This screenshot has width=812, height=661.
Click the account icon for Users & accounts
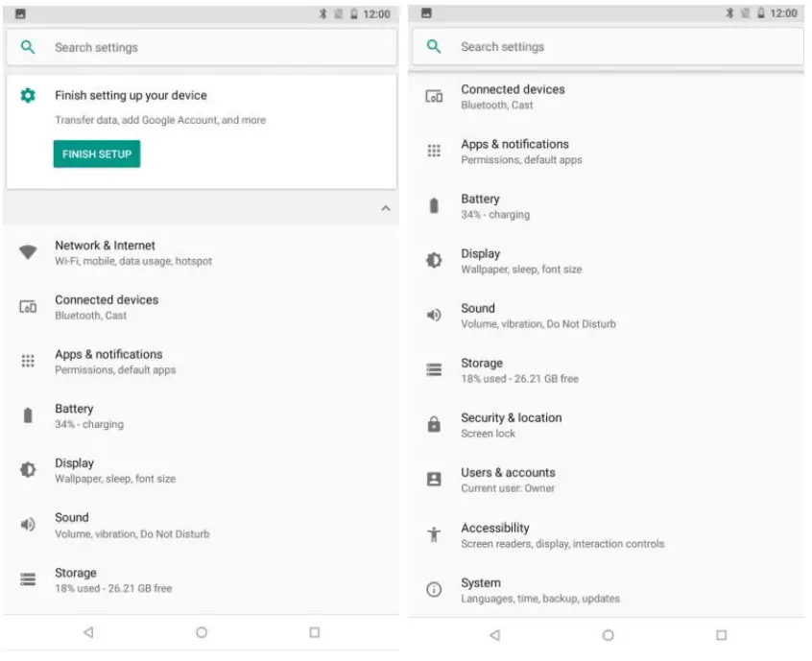[434, 480]
